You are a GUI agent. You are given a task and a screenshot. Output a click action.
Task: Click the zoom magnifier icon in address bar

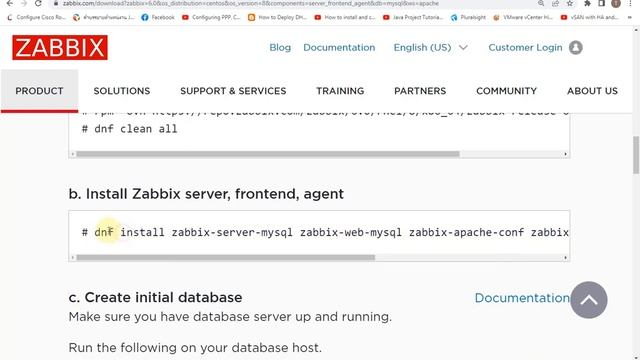click(x=541, y=3)
